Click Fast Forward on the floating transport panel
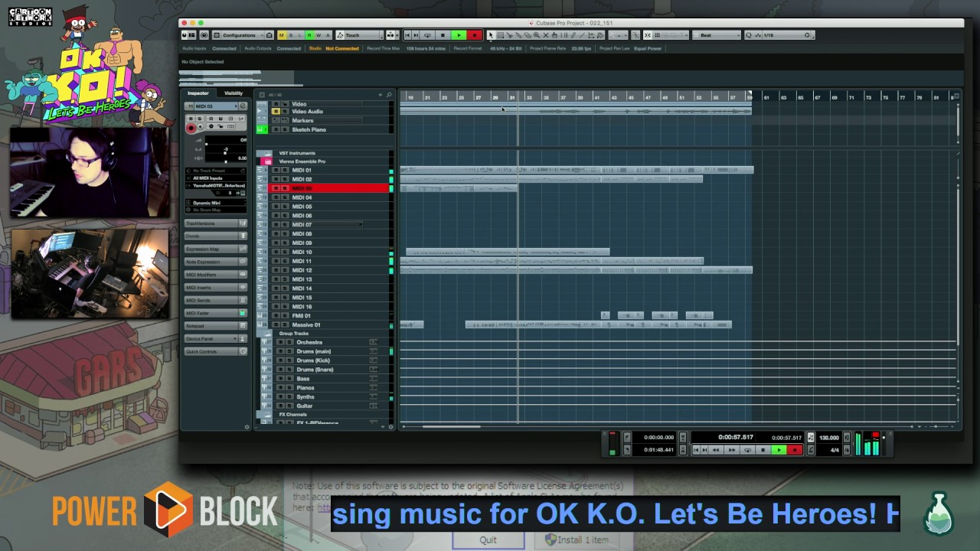The height and width of the screenshot is (551, 980). click(x=732, y=450)
